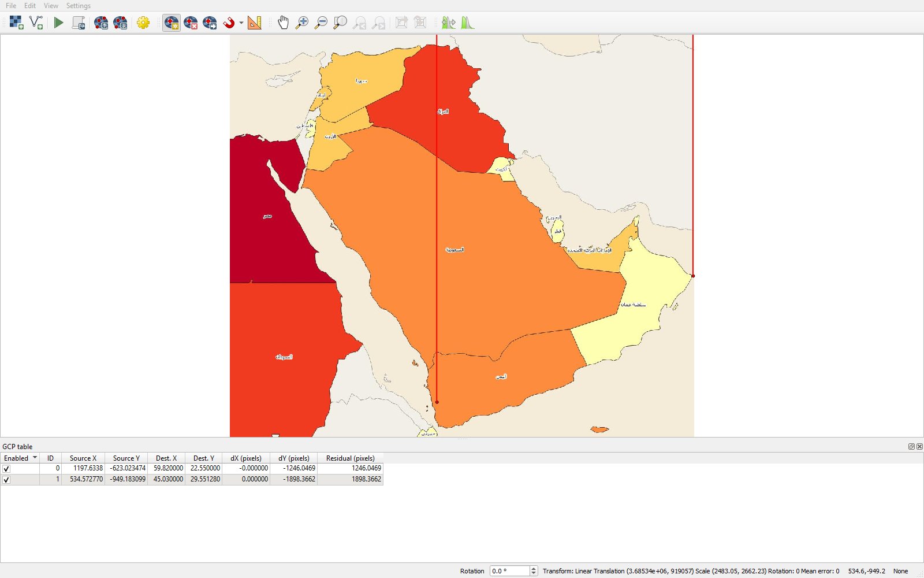The width and height of the screenshot is (924, 578).
Task: Close the GCP table panel
Action: (x=919, y=446)
